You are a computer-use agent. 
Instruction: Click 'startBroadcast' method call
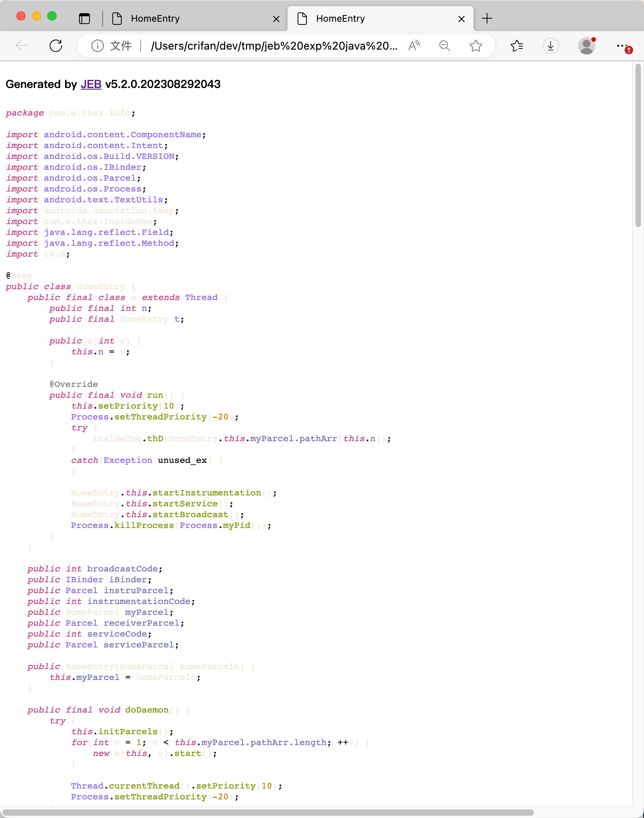click(190, 514)
